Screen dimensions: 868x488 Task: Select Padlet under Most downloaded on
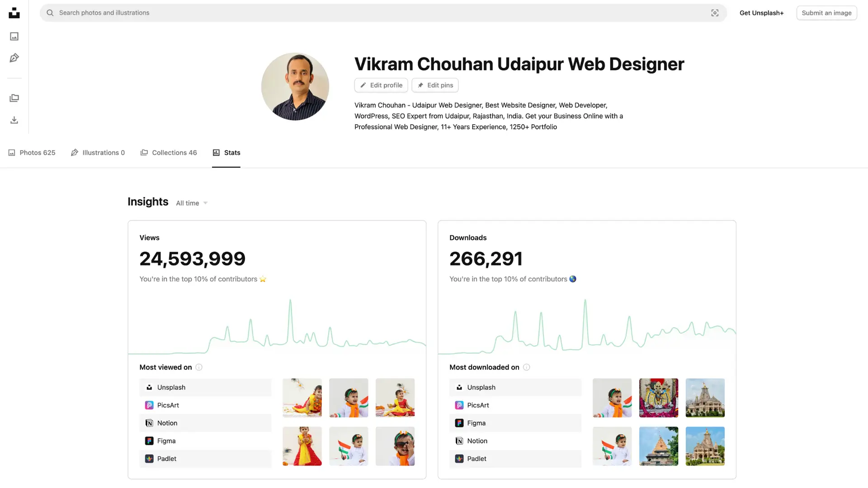476,459
